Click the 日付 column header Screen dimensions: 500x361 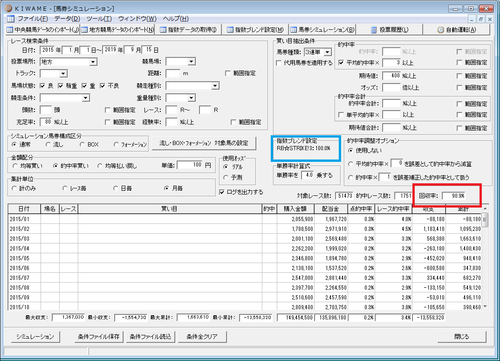pyautogui.click(x=24, y=209)
